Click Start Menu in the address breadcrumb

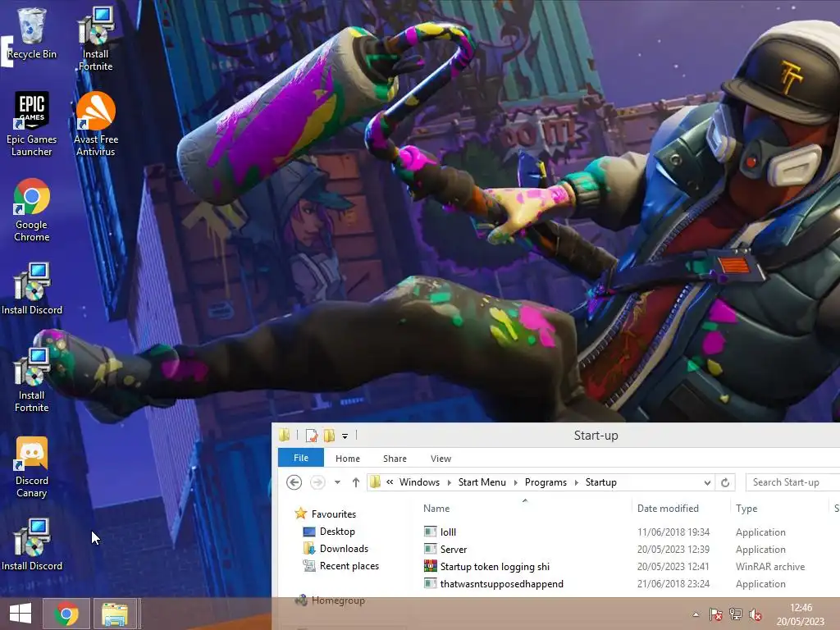pyautogui.click(x=482, y=482)
